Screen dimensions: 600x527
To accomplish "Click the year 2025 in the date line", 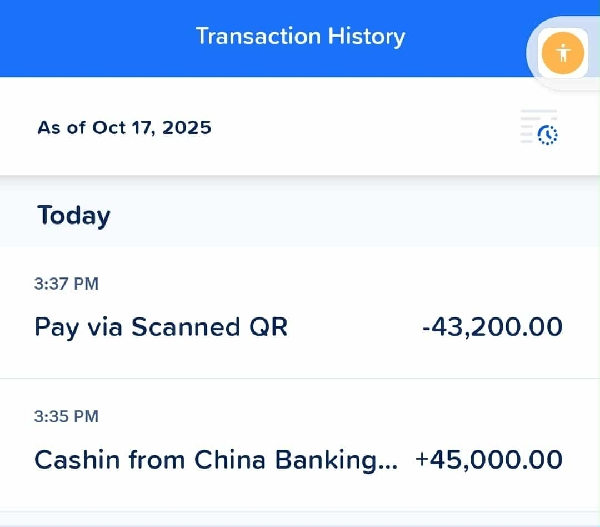I will coord(187,128).
